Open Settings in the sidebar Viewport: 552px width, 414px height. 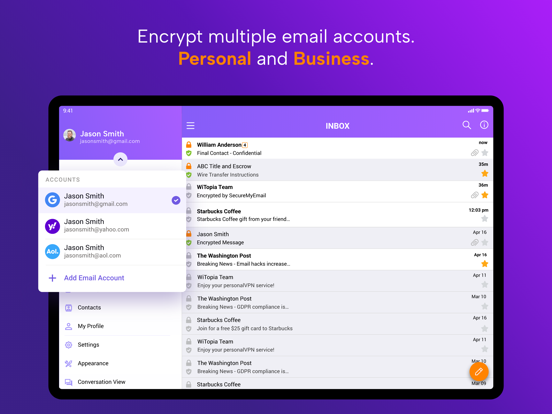pyautogui.click(x=88, y=345)
